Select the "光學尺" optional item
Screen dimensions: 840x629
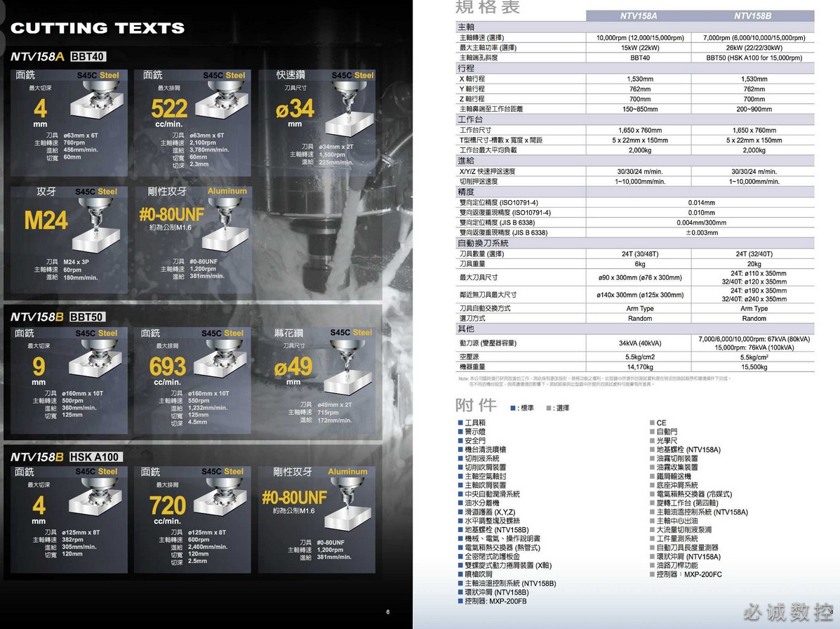coord(667,440)
